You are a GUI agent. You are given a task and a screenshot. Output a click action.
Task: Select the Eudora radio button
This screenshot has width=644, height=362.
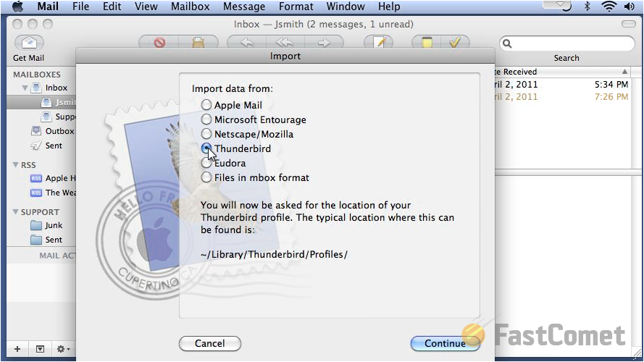[206, 163]
